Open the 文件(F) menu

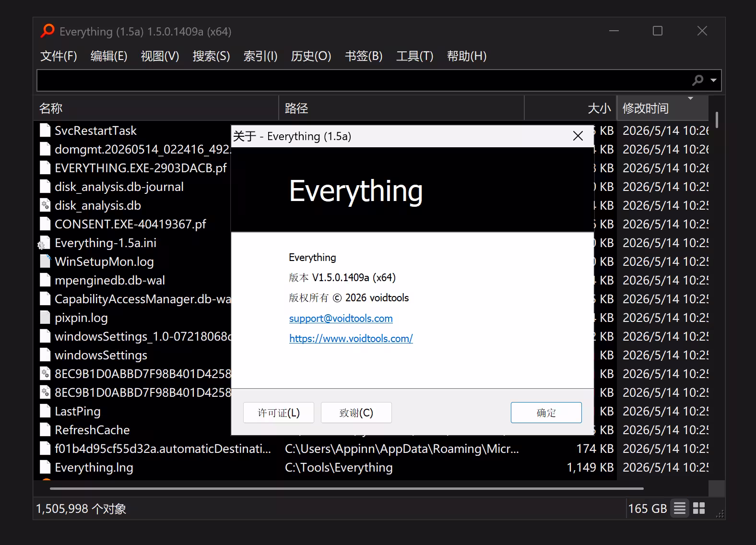tap(59, 56)
